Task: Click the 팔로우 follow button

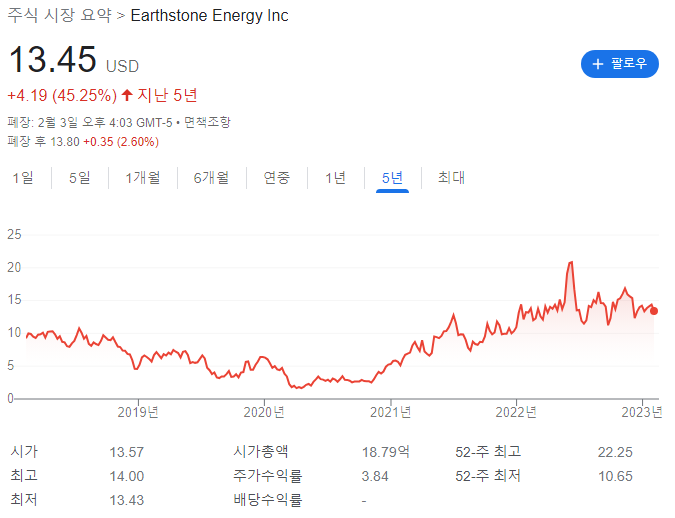Action: click(x=619, y=64)
